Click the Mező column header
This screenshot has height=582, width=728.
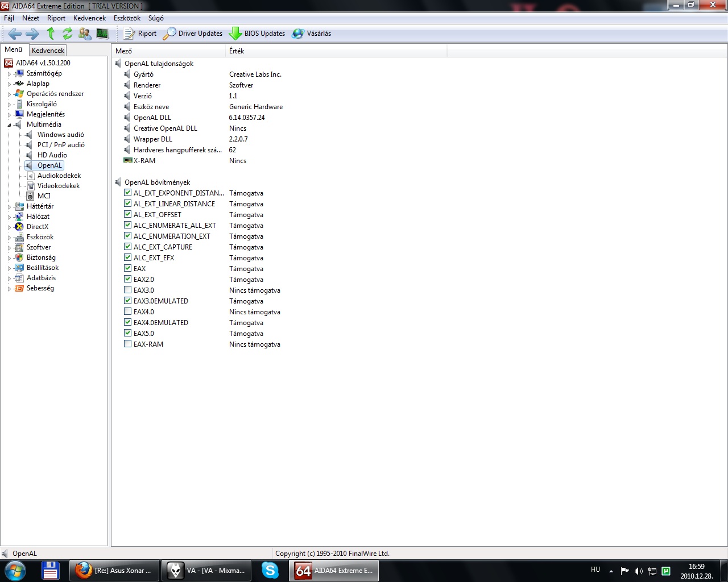(168, 51)
